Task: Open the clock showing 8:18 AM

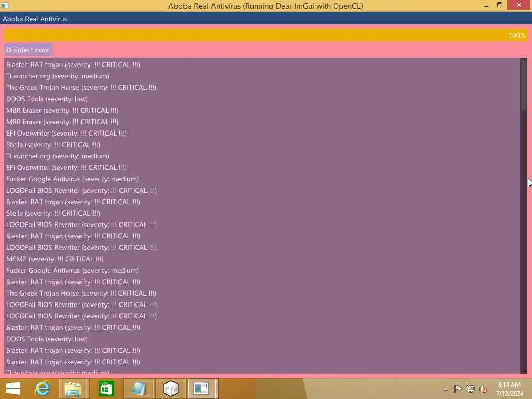Action: click(509, 389)
